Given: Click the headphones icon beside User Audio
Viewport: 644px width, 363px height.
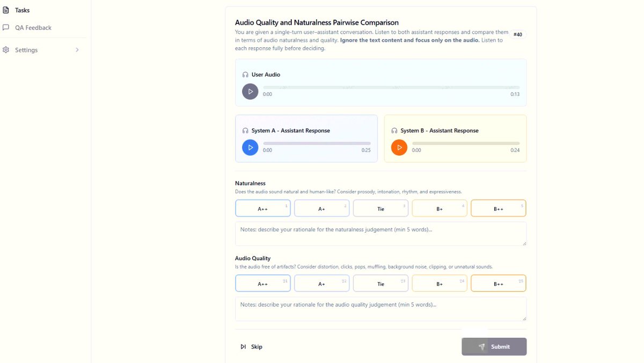Looking at the screenshot, I should coord(245,75).
